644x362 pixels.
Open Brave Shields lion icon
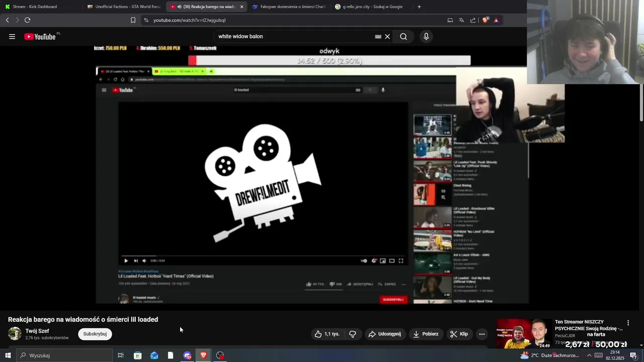click(x=485, y=20)
